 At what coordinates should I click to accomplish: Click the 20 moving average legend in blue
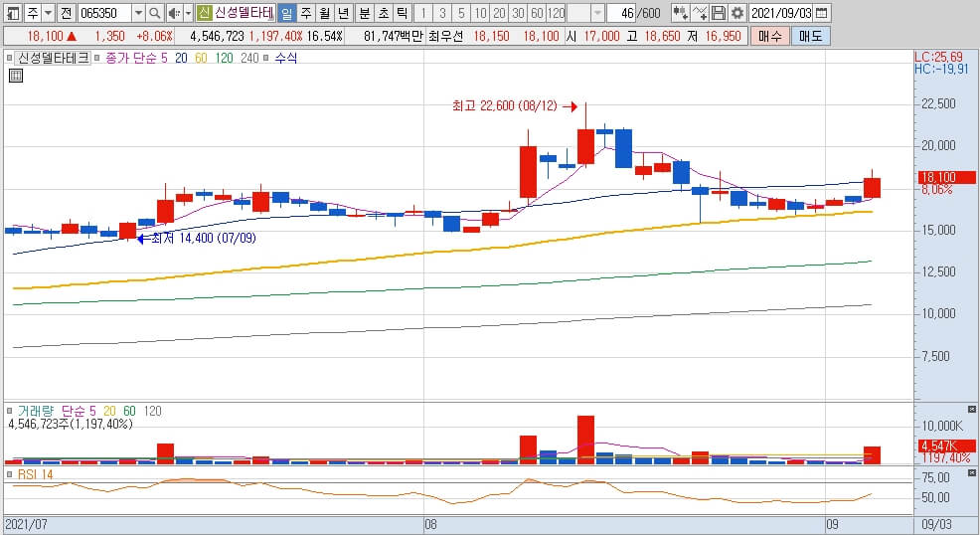click(181, 58)
